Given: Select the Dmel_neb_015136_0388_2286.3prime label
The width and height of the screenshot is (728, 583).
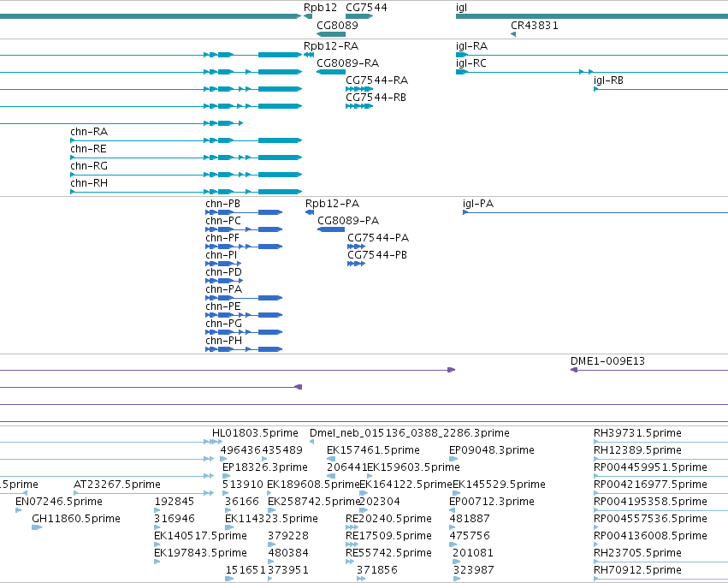Looking at the screenshot, I should pos(410,433).
